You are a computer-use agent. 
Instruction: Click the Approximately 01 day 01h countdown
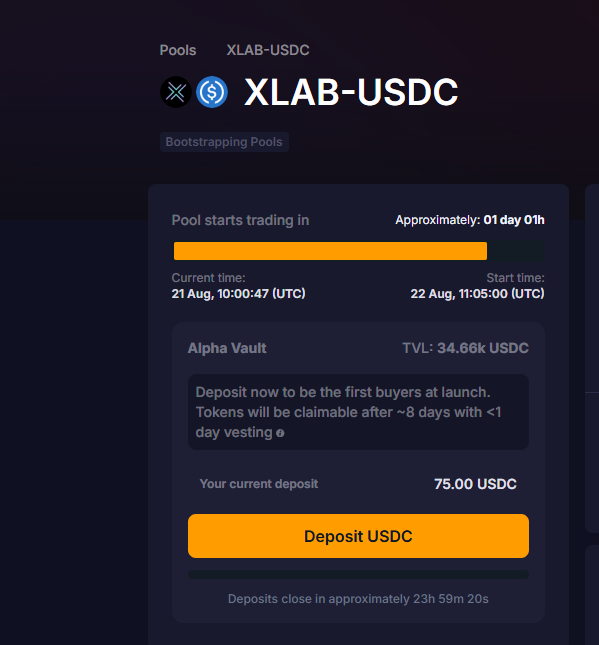470,220
